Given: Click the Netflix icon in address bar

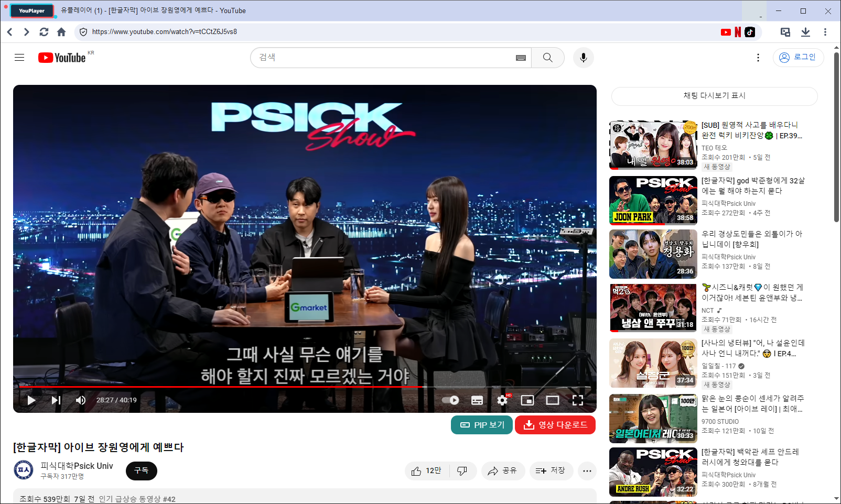Looking at the screenshot, I should tap(738, 32).
